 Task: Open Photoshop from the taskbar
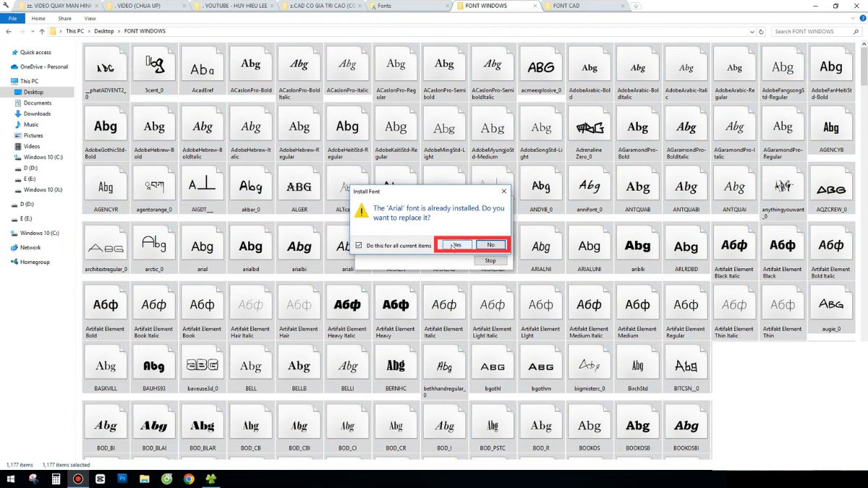point(122,479)
